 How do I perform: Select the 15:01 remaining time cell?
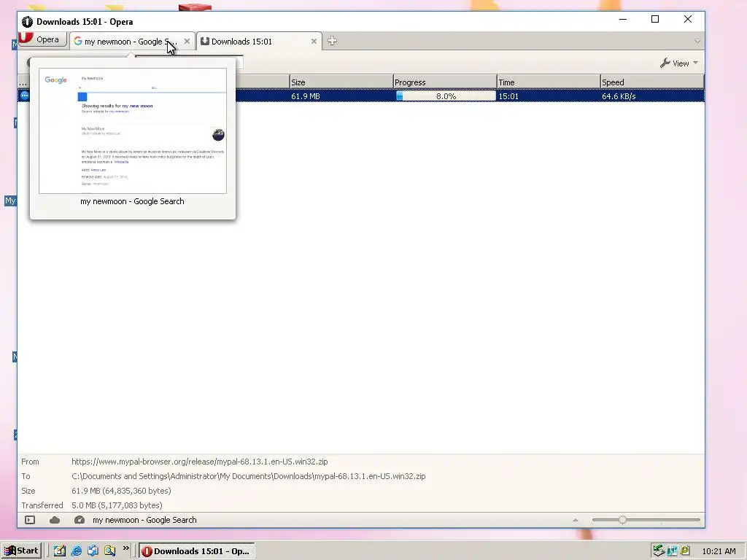pyautogui.click(x=508, y=96)
